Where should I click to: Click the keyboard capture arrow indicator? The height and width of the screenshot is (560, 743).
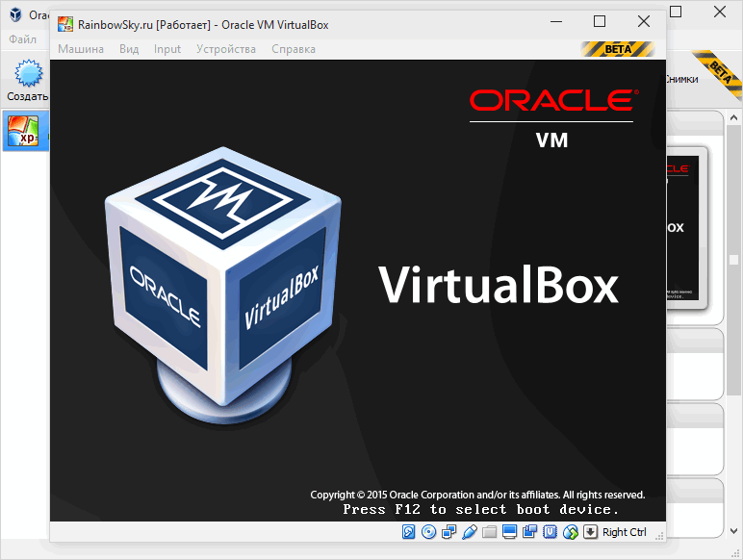(590, 532)
